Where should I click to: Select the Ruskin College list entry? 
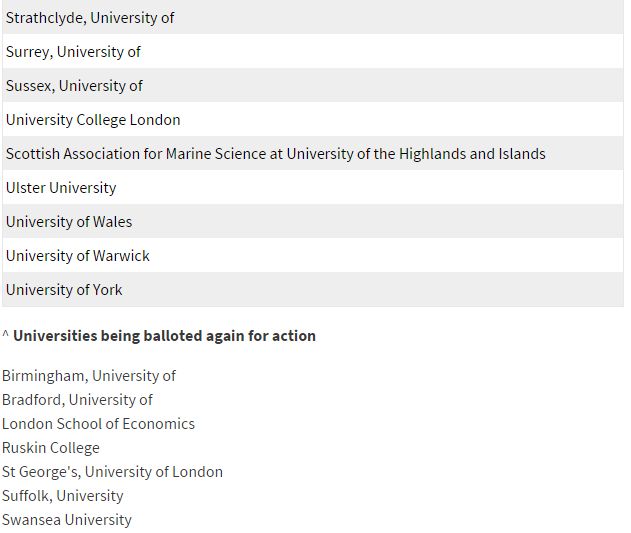[x=51, y=448]
